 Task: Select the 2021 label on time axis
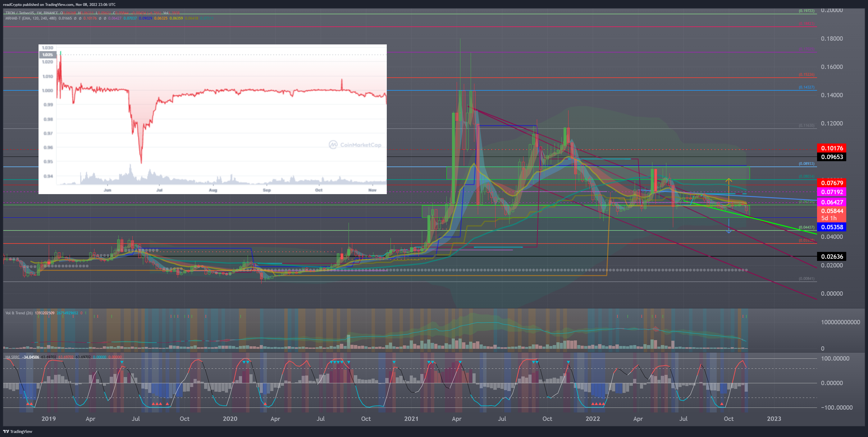[x=411, y=418]
